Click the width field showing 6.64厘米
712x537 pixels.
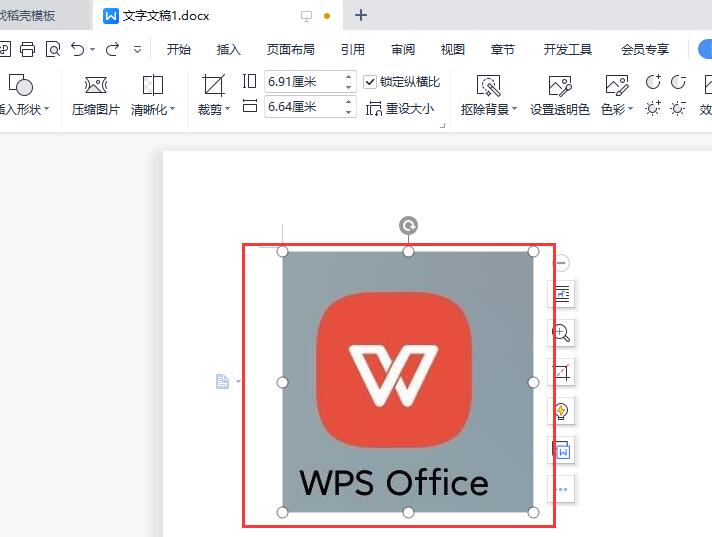(x=304, y=107)
